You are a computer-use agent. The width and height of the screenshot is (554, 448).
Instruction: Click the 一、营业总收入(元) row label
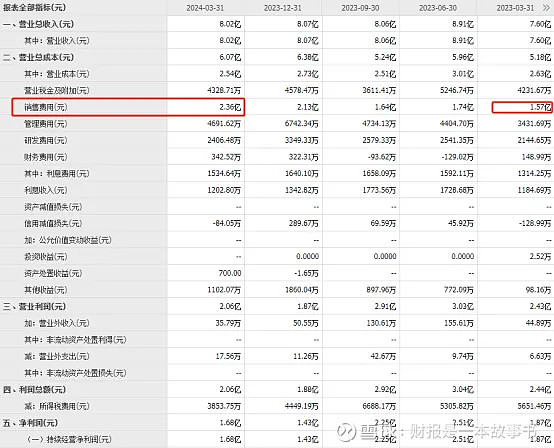39,24
